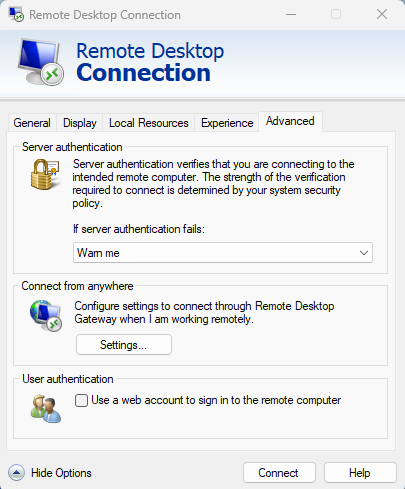Click the Warn me combo box arrow

[364, 253]
